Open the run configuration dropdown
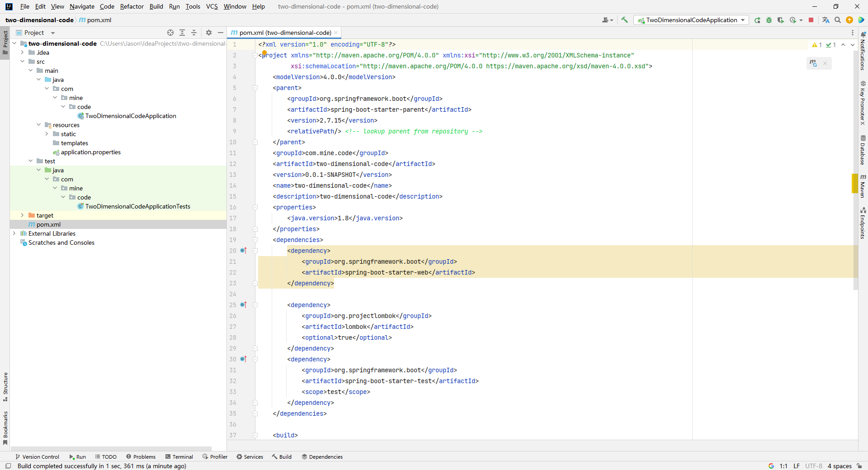The width and height of the screenshot is (868, 470). pos(691,20)
